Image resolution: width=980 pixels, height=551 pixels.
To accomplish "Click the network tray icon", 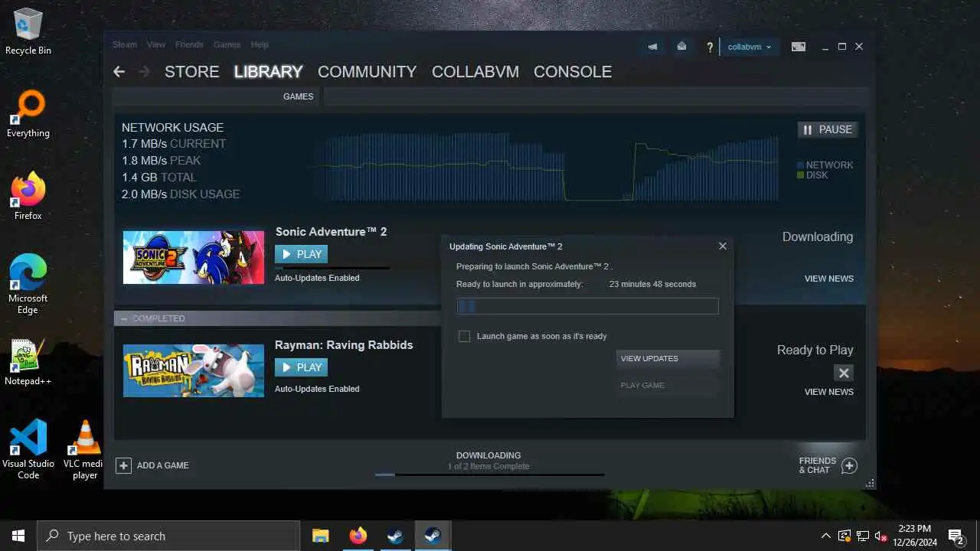I will 863,536.
